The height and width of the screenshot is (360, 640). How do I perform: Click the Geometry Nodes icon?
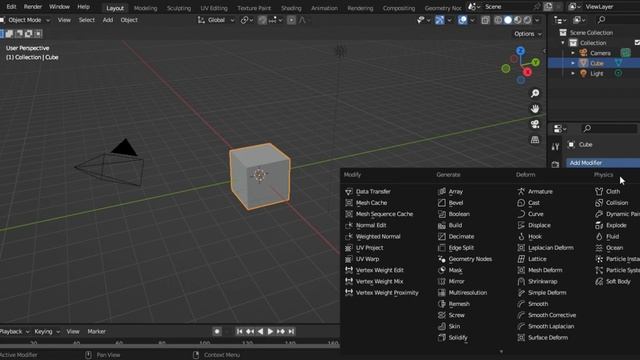coord(442,259)
